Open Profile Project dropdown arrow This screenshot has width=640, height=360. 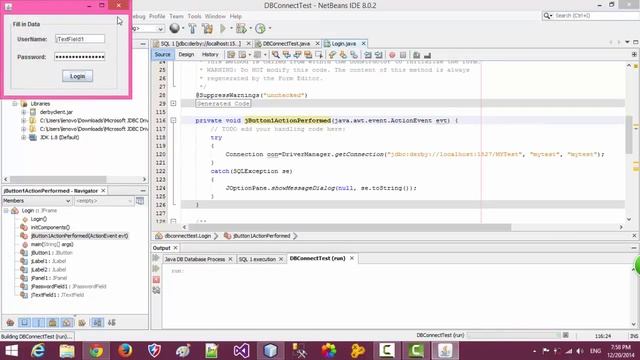(x=270, y=28)
